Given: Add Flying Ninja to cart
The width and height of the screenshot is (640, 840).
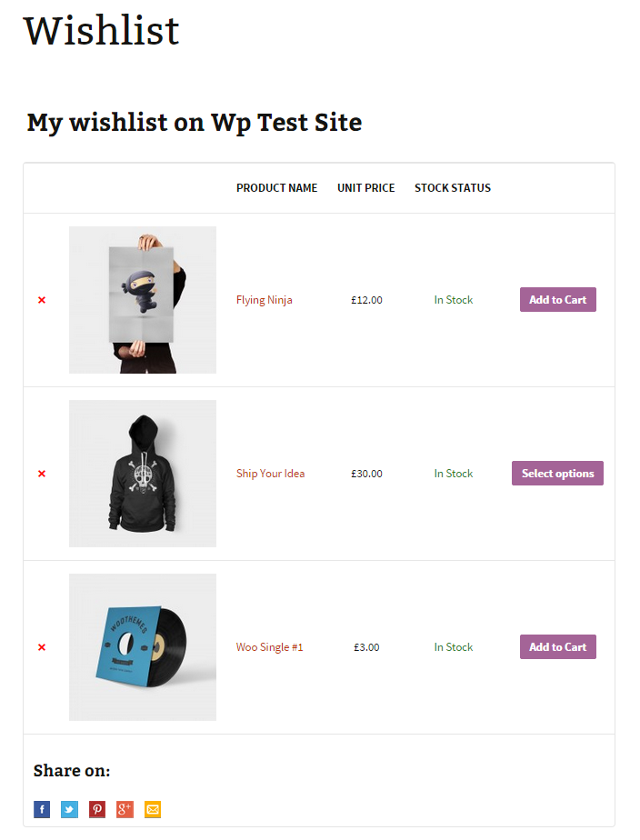Looking at the screenshot, I should (x=557, y=300).
